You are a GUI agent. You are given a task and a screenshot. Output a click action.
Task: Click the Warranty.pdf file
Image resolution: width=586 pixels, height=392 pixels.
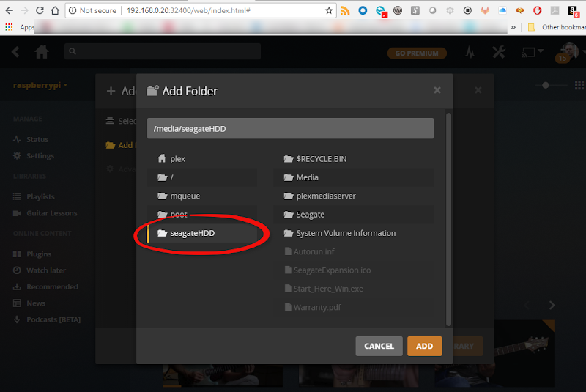click(354, 307)
